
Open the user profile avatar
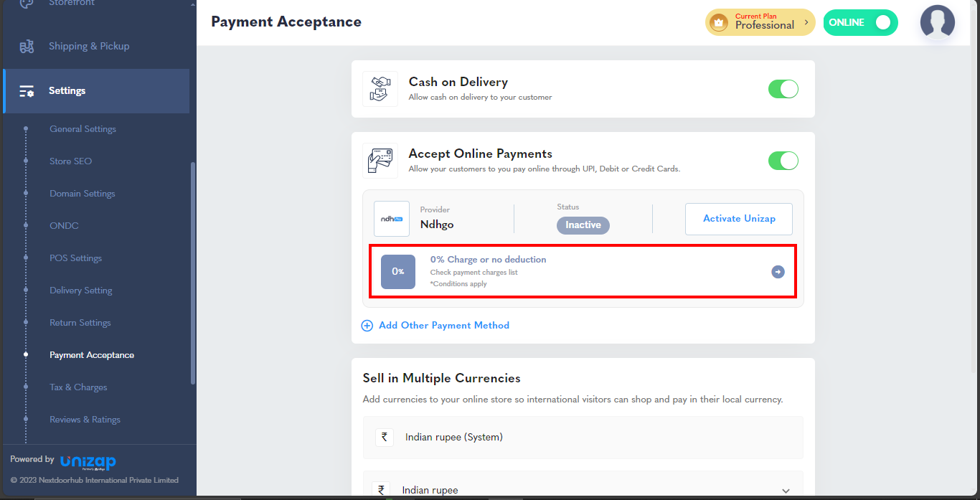click(937, 22)
